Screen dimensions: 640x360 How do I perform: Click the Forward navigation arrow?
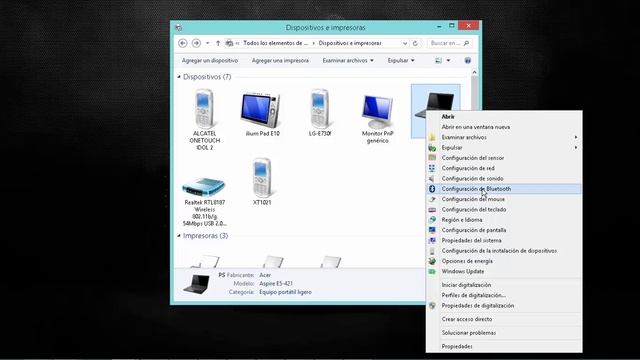(x=196, y=43)
